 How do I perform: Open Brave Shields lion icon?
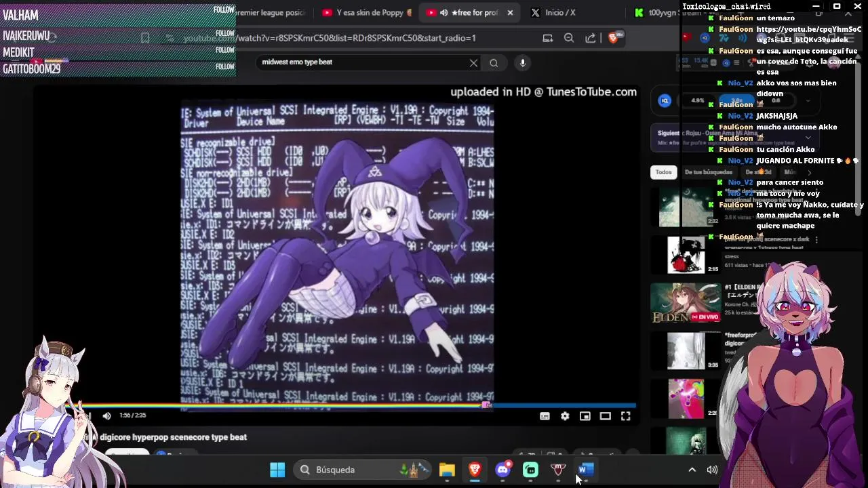point(613,38)
